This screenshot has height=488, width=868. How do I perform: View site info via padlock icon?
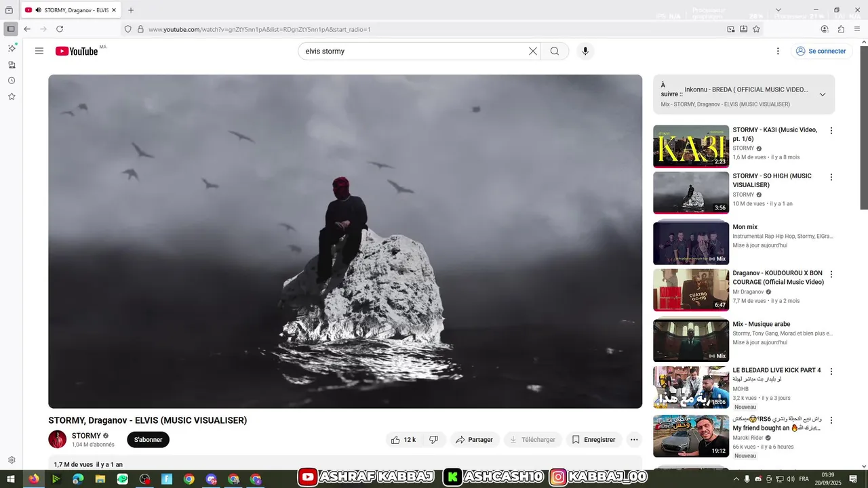[140, 29]
